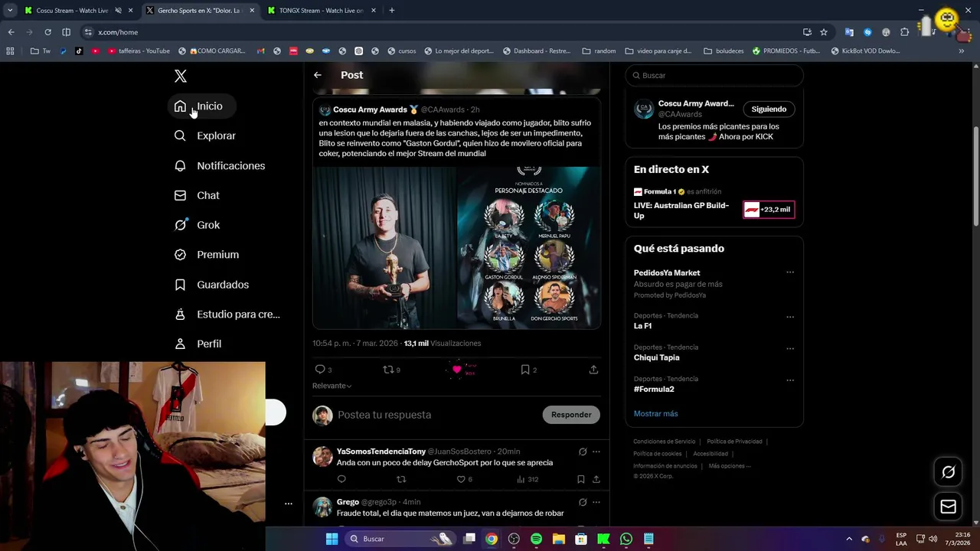Click the reply comment icon on main post
980x551 pixels.
click(x=320, y=370)
